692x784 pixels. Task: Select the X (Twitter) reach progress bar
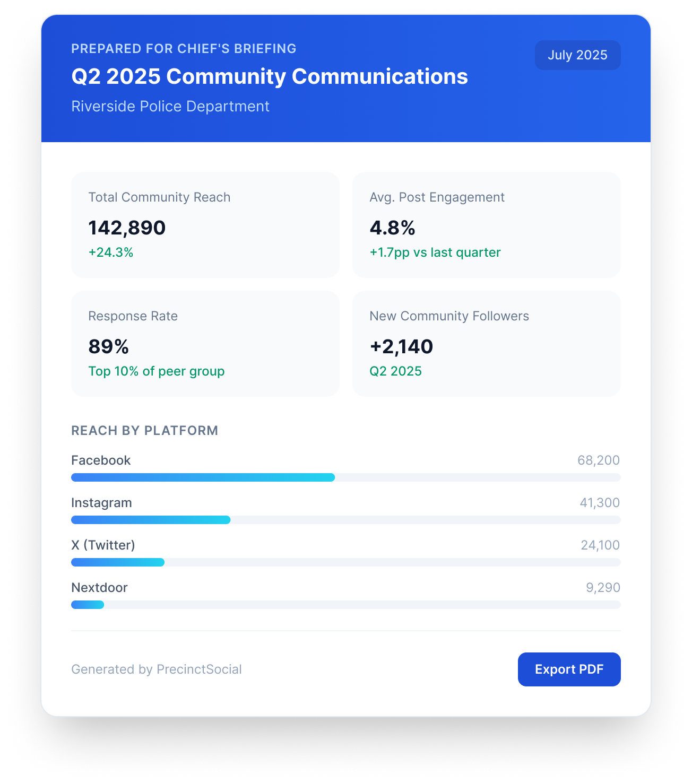(x=345, y=562)
